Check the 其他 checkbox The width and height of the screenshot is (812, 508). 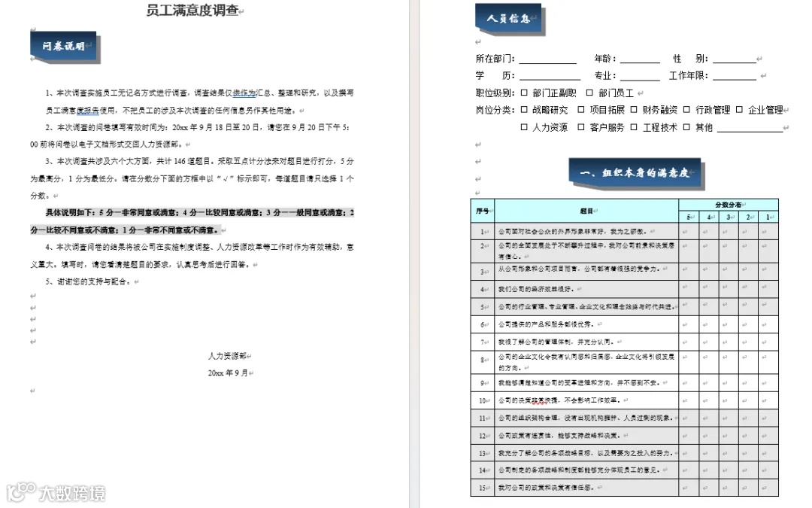[686, 127]
